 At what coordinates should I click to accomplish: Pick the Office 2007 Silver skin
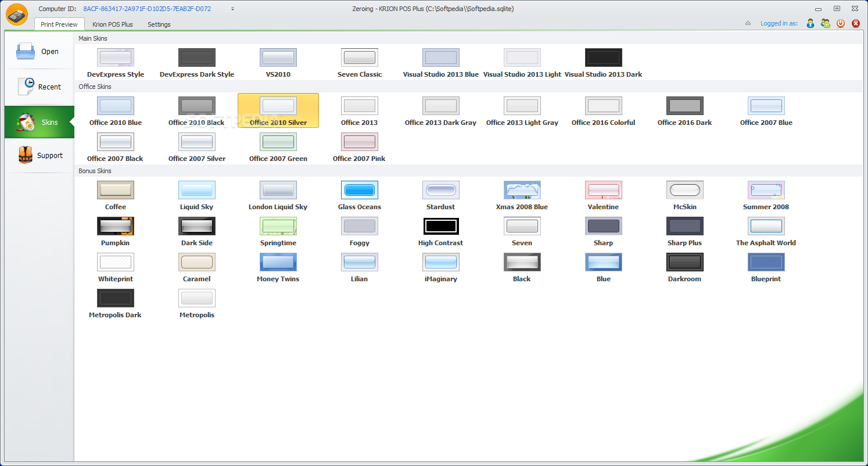click(x=197, y=147)
